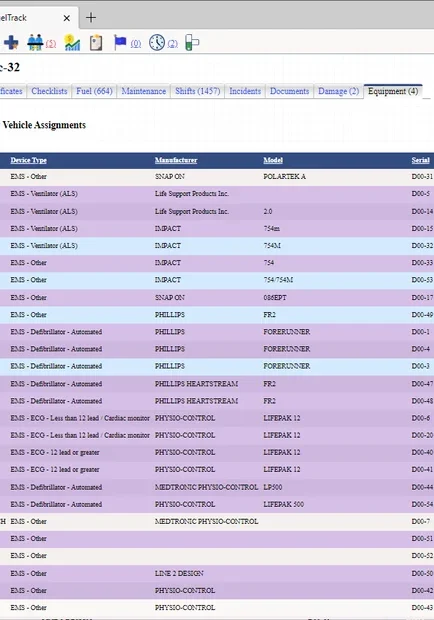Switch to the Shifts (1457) tab
Image resolution: width=434 pixels, height=620 pixels.
click(198, 91)
